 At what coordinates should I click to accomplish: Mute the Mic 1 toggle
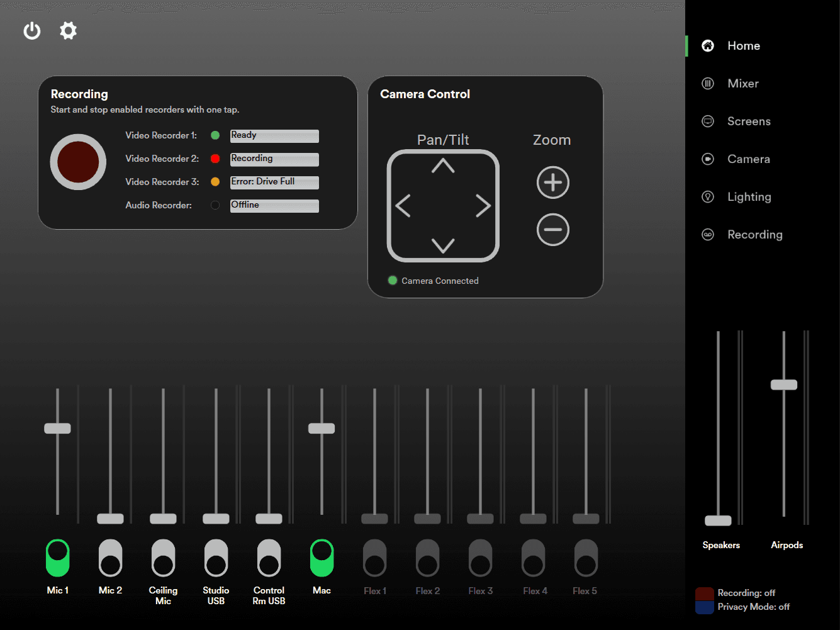click(x=58, y=558)
